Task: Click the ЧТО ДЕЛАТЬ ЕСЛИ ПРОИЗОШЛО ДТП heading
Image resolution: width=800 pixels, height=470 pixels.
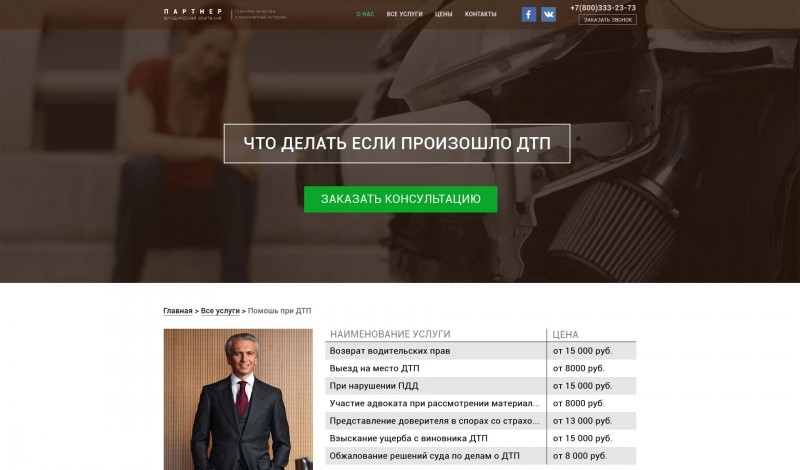Action: click(397, 143)
